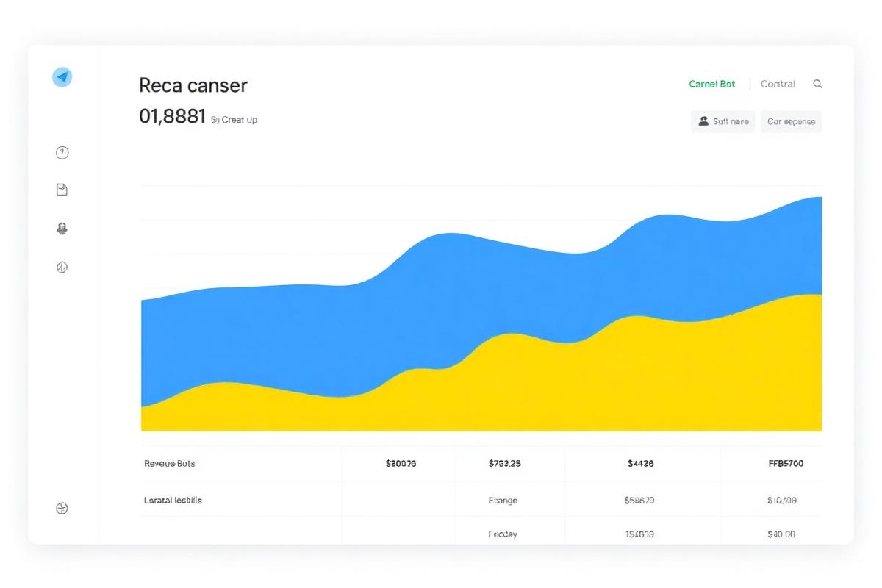Screen dimensions: 882x588
Task: Select the robot bot icon in sidebar
Action: [x=62, y=229]
